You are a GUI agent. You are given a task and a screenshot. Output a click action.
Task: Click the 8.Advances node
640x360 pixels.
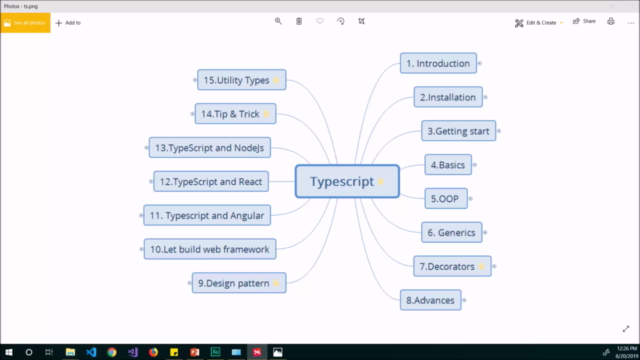[431, 300]
